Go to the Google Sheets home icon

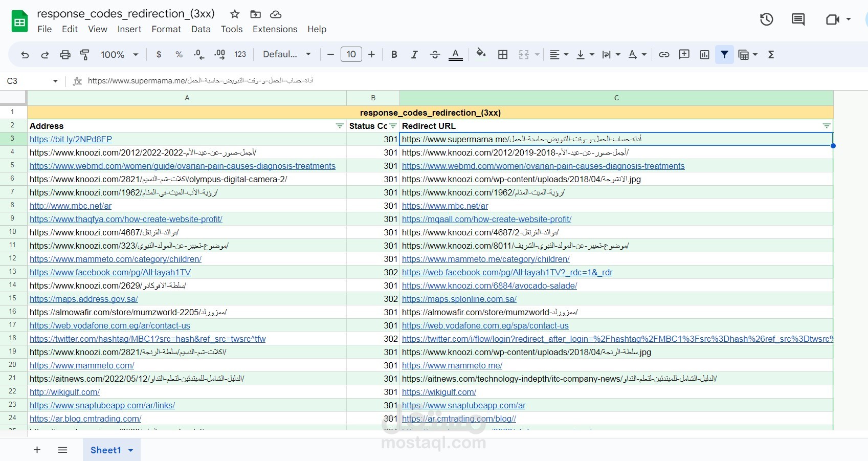click(20, 21)
